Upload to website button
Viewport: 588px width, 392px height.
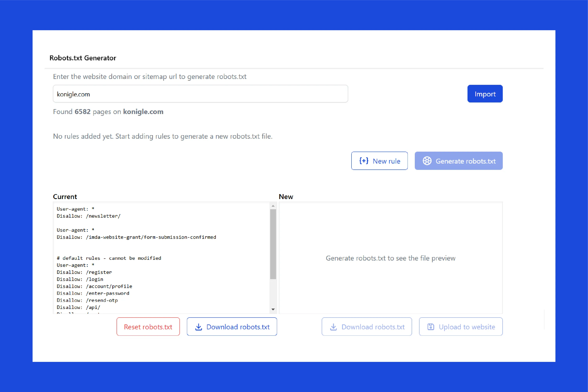tap(460, 327)
